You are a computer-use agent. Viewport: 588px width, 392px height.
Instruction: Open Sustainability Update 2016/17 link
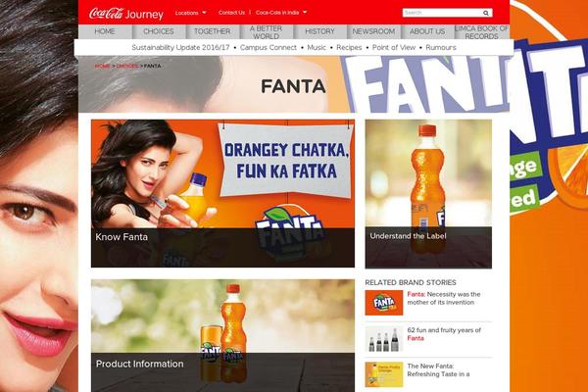(x=180, y=48)
